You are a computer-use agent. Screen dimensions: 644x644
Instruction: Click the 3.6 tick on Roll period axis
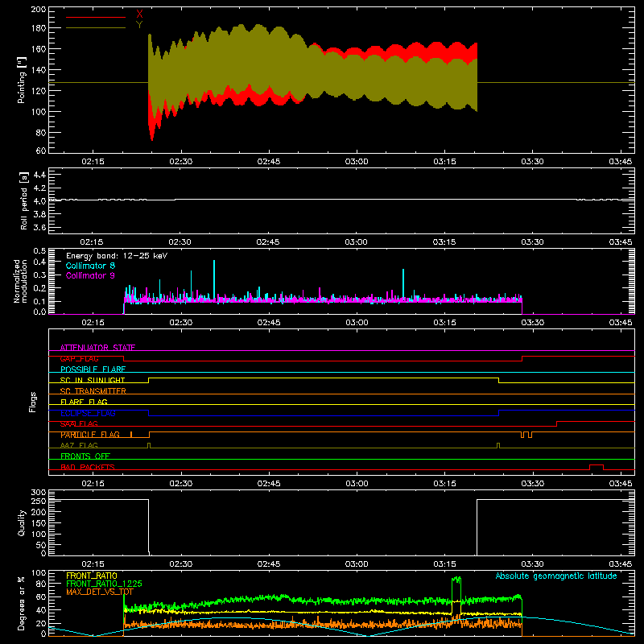tap(39, 227)
